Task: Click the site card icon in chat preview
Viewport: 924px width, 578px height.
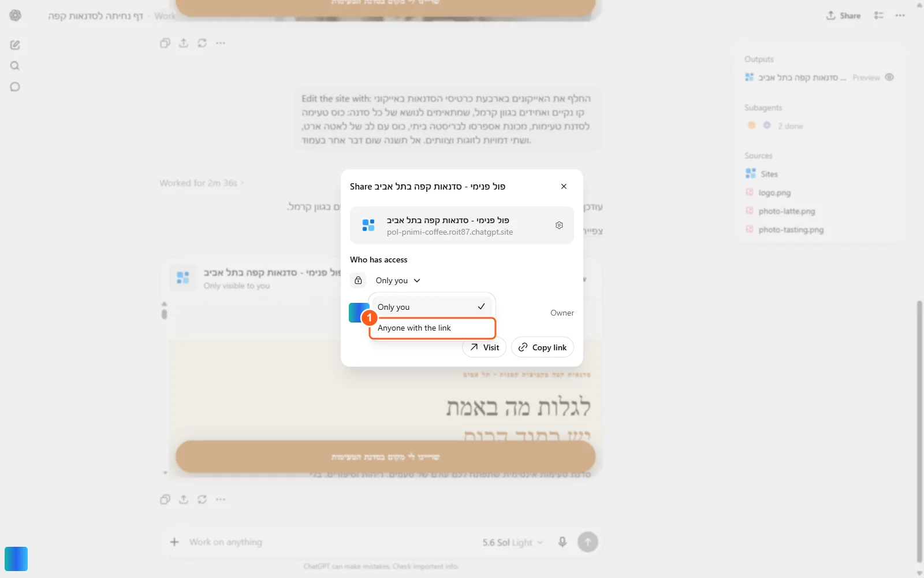Action: click(183, 278)
